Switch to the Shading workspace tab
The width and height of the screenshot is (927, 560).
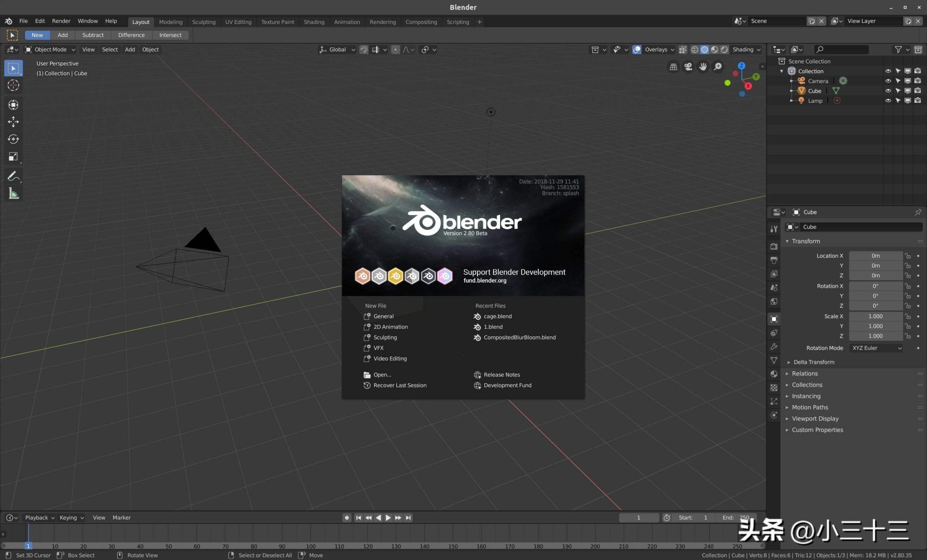314,22
